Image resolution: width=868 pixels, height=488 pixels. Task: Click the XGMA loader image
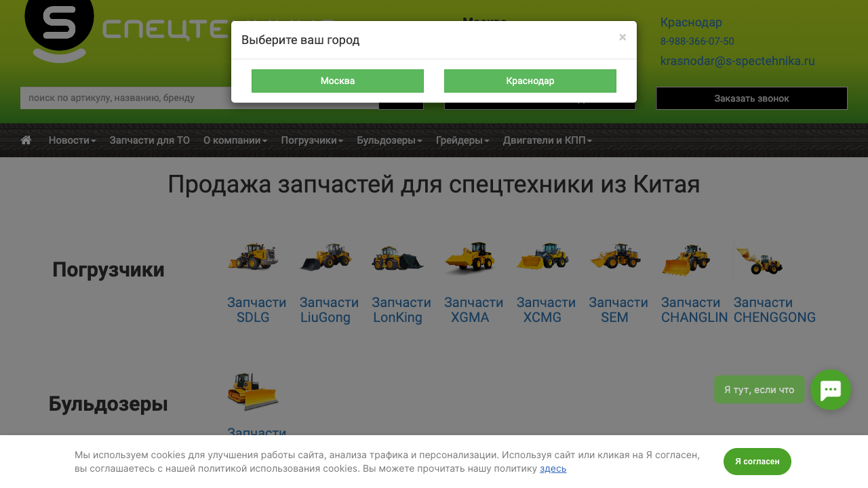tap(470, 258)
